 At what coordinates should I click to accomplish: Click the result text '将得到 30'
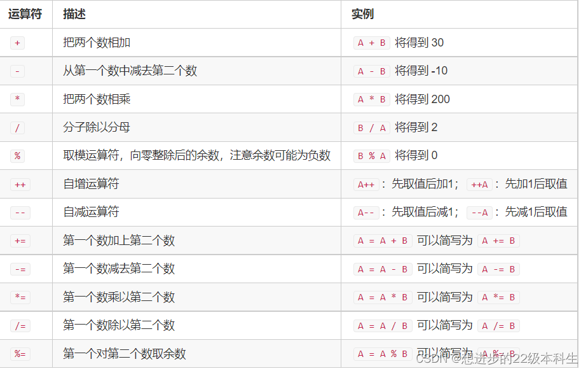click(x=420, y=43)
